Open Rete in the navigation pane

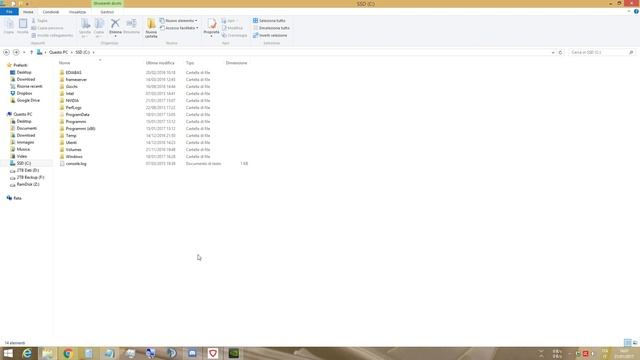(17, 198)
